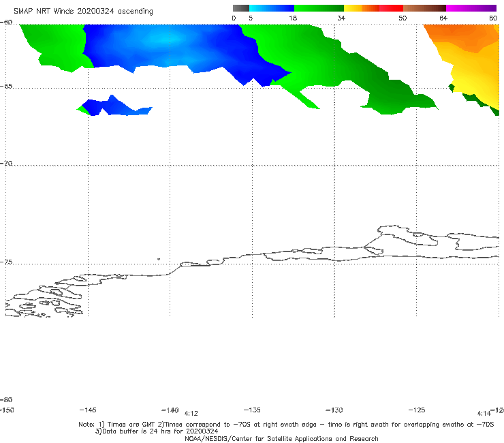
Task: Click the swath time label 4:12
Action: (191, 414)
